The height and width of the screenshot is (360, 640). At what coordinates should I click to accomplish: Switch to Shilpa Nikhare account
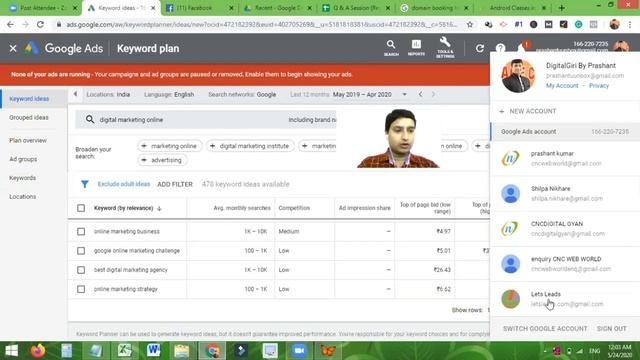565,193
